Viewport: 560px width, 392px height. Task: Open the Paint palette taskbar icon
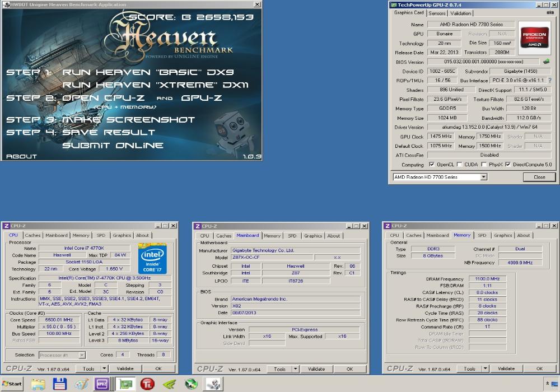(x=81, y=384)
